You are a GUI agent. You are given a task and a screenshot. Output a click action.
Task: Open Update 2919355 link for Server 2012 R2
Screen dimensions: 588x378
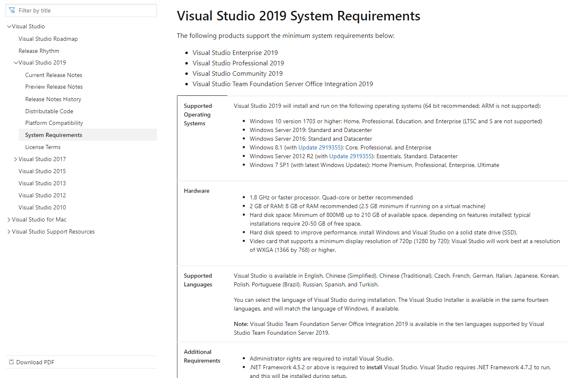pyautogui.click(x=351, y=156)
